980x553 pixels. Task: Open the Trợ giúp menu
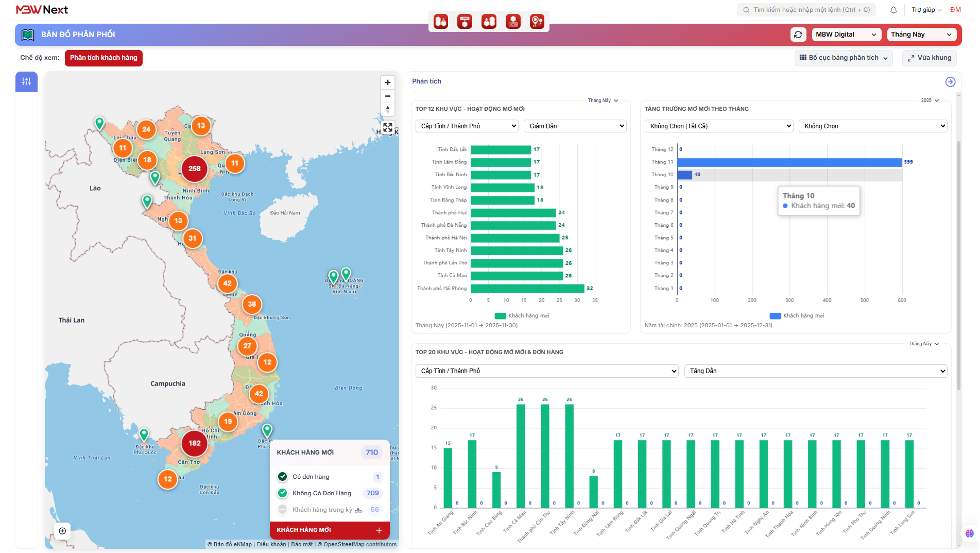(x=926, y=10)
